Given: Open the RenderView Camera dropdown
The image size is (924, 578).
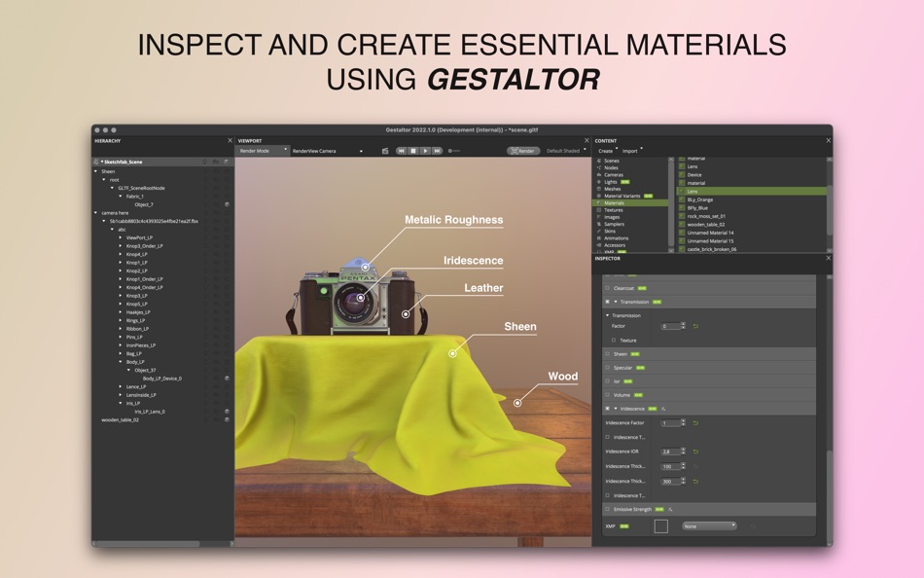Looking at the screenshot, I should point(327,151).
